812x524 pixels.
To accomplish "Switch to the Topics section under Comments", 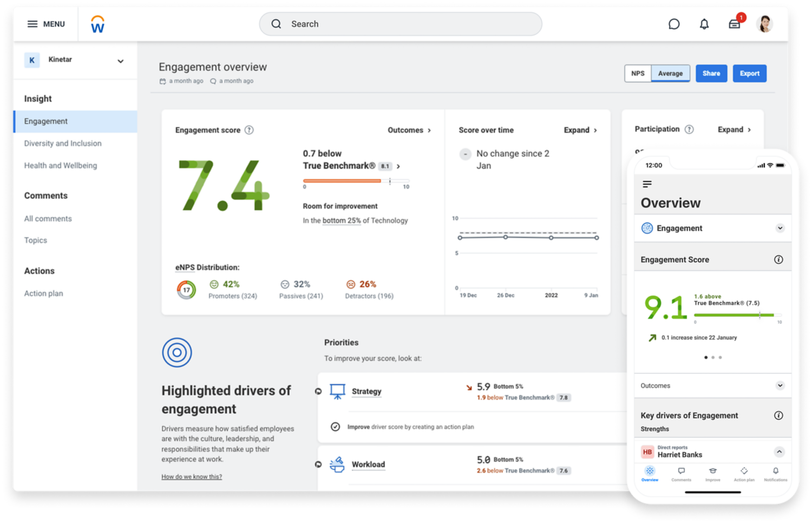I will (x=36, y=240).
